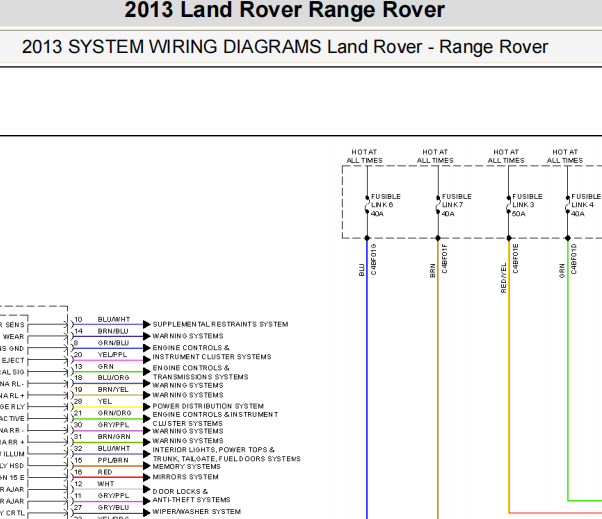Click the 'C4BF01E' connector label
The height and width of the screenshot is (519, 602).
(515, 259)
